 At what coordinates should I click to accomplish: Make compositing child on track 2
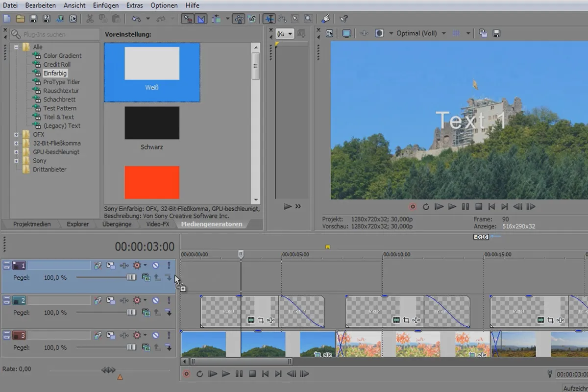(168, 312)
